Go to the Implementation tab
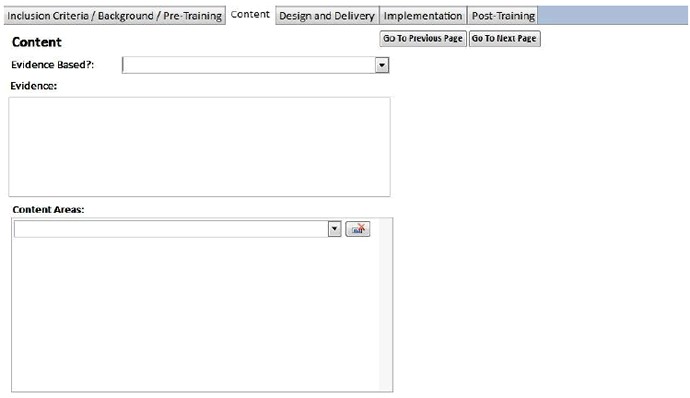690x398 pixels. click(423, 16)
